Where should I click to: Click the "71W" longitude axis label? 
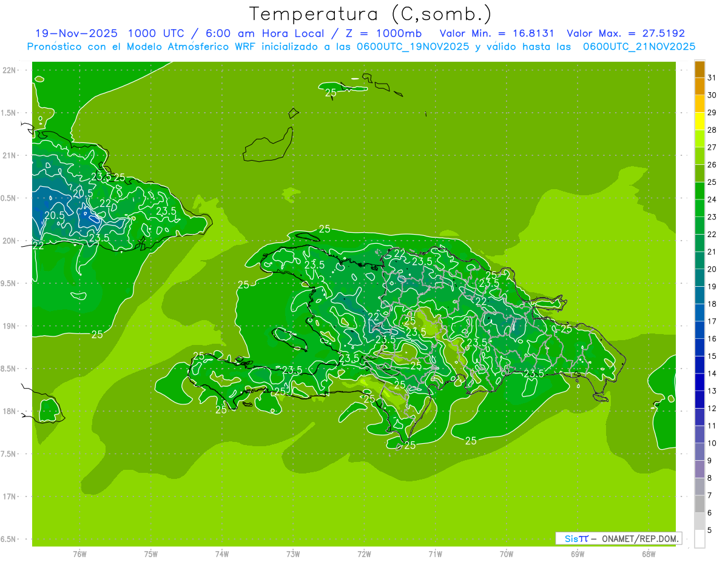pyautogui.click(x=435, y=554)
